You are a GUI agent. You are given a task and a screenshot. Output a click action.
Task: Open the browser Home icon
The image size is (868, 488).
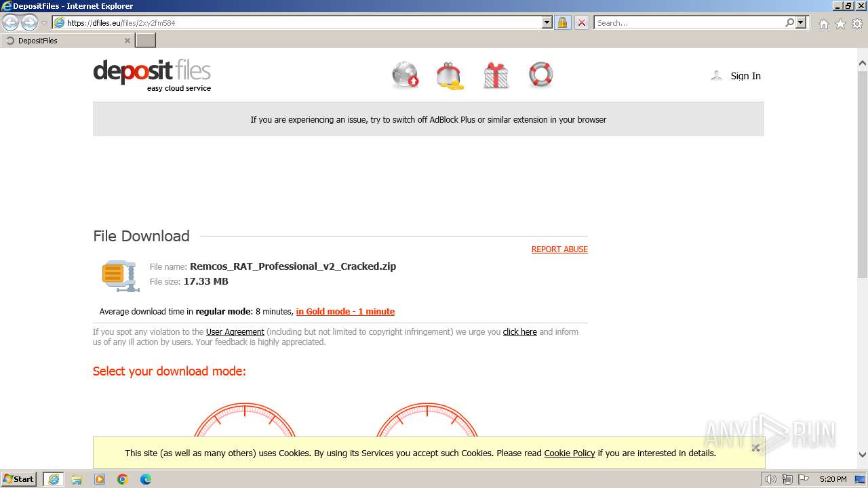[x=823, y=24]
